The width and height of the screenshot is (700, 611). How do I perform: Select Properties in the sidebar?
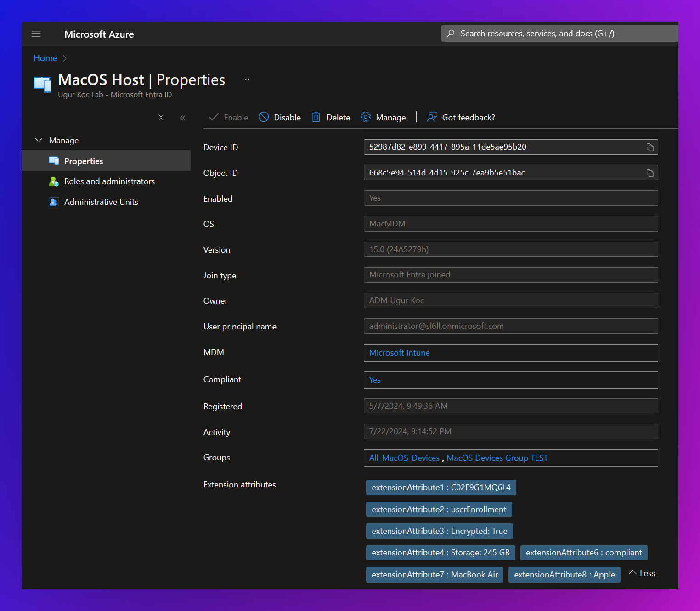coord(84,161)
